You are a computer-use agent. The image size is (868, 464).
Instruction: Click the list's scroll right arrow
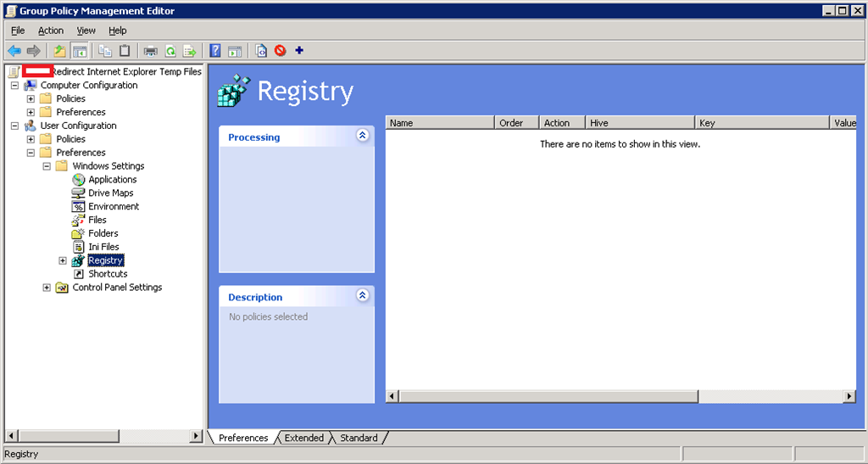pos(849,396)
